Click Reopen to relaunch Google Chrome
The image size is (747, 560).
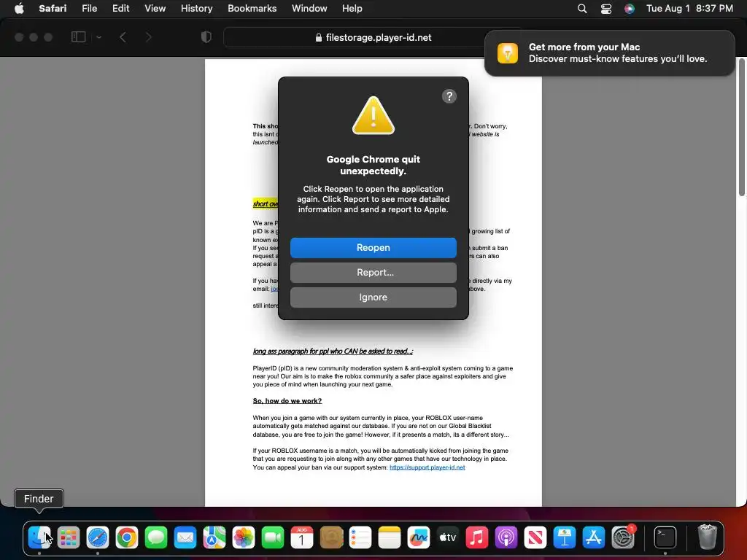pyautogui.click(x=373, y=248)
